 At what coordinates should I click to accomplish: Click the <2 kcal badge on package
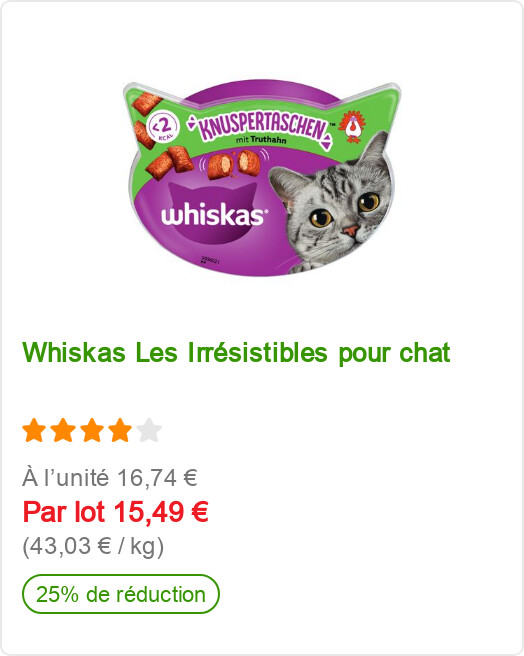[x=163, y=127]
